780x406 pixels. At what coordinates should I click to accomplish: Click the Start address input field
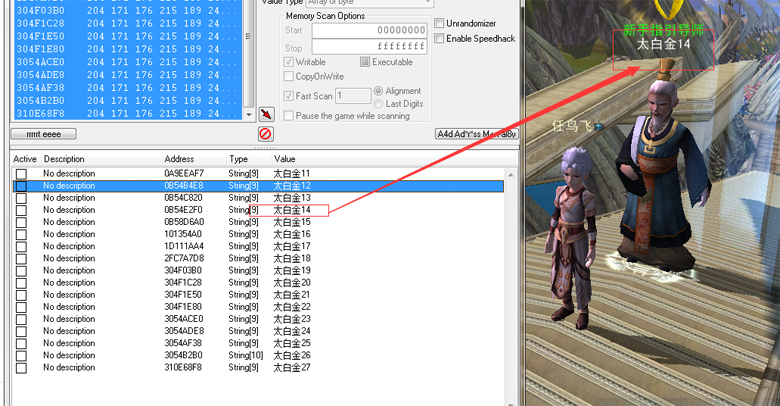click(x=369, y=30)
